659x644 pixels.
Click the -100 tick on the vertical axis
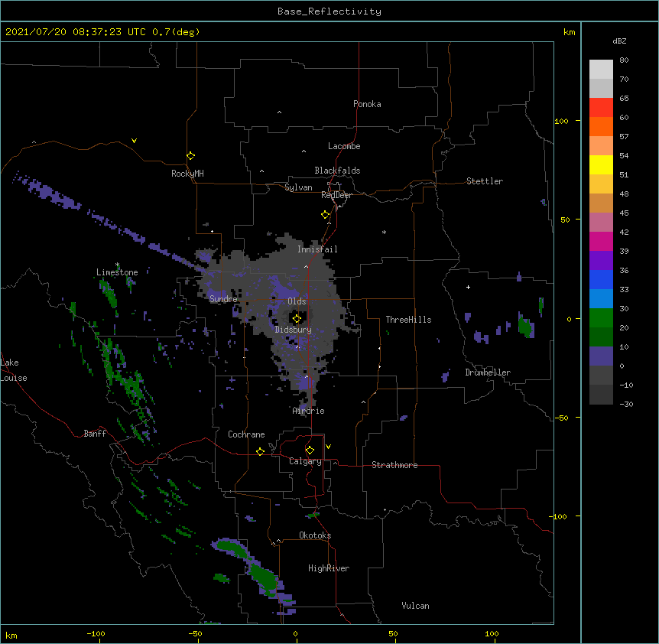[558, 516]
